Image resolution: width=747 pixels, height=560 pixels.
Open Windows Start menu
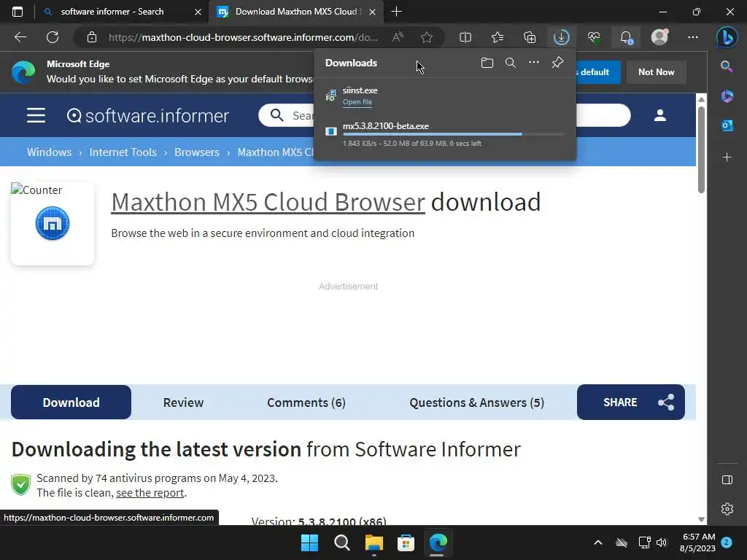point(309,542)
